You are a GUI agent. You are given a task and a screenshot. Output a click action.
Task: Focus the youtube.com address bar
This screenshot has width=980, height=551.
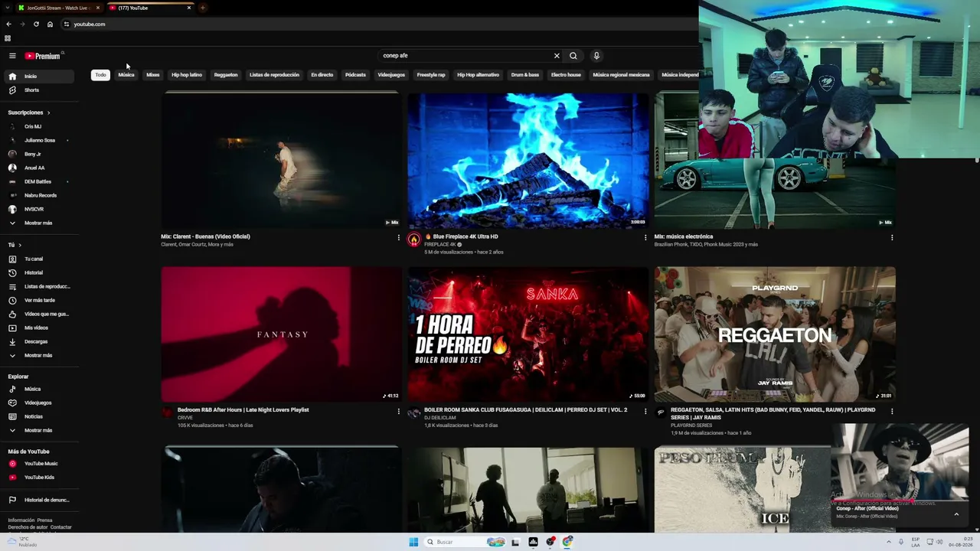[x=90, y=24]
